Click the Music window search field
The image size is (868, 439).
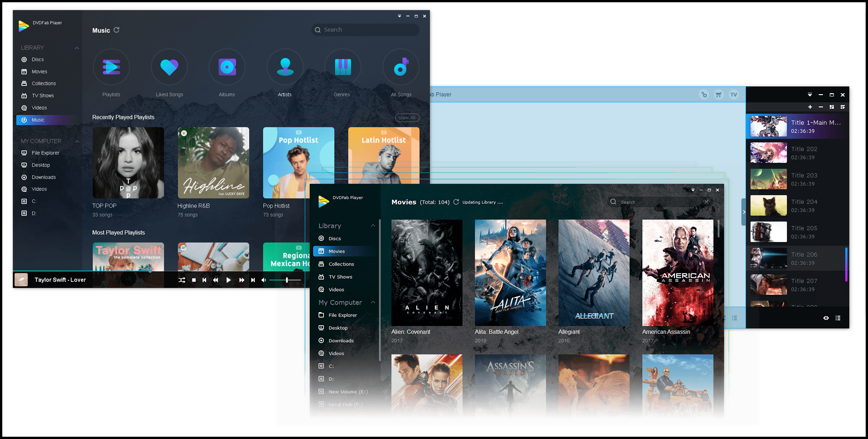coord(365,30)
